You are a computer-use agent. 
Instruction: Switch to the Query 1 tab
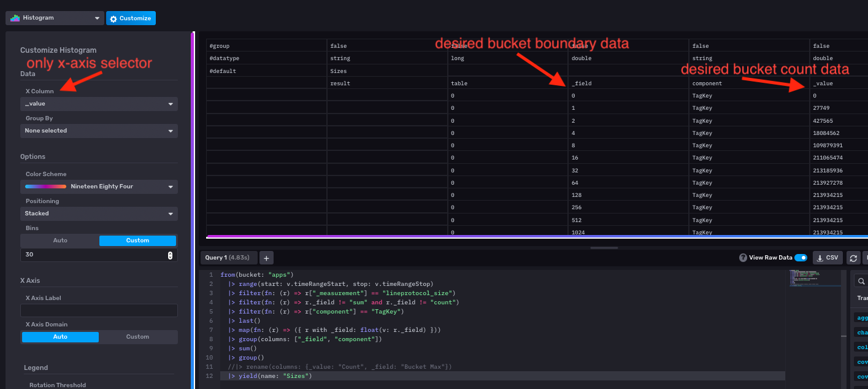(x=228, y=258)
